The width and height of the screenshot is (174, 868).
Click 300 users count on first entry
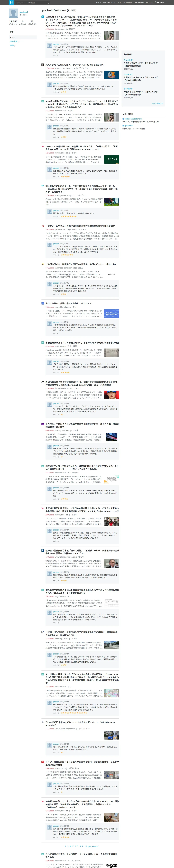(50, 29)
